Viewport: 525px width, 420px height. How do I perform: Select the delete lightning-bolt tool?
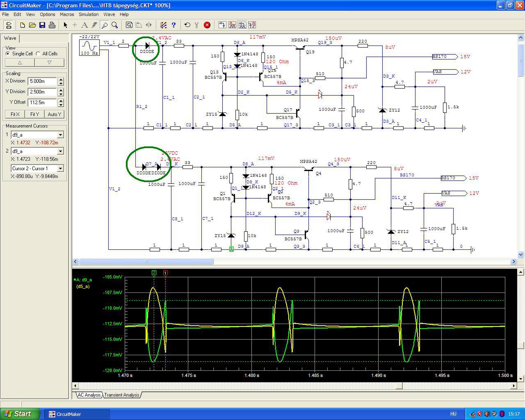tap(94, 25)
